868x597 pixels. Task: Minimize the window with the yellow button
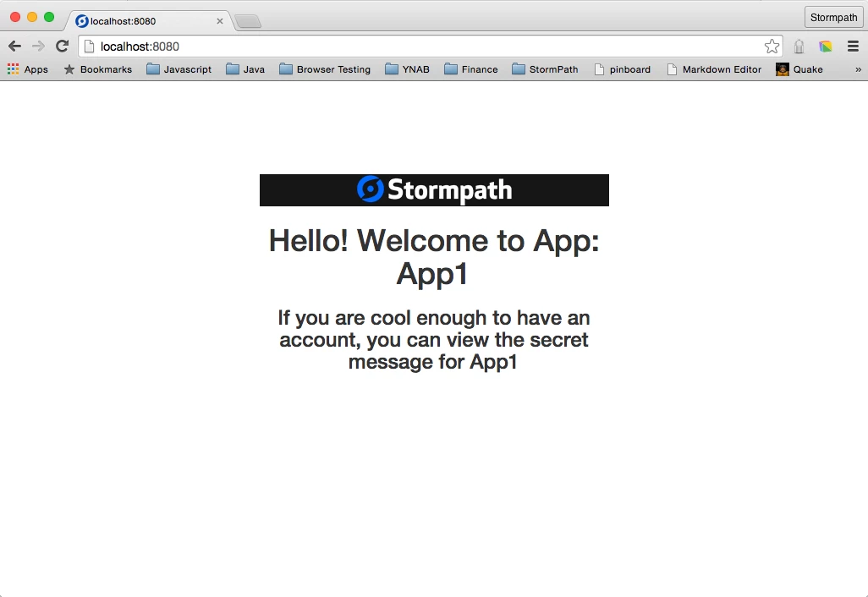[32, 17]
